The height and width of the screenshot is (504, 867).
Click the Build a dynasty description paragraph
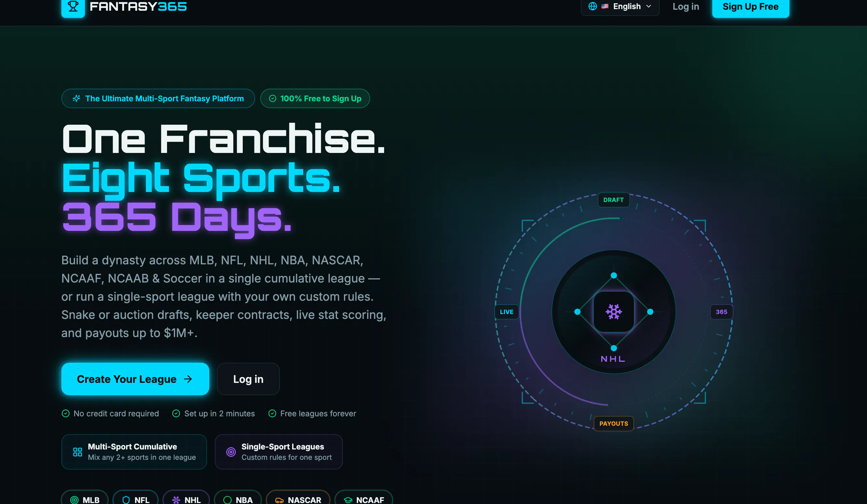(x=224, y=296)
